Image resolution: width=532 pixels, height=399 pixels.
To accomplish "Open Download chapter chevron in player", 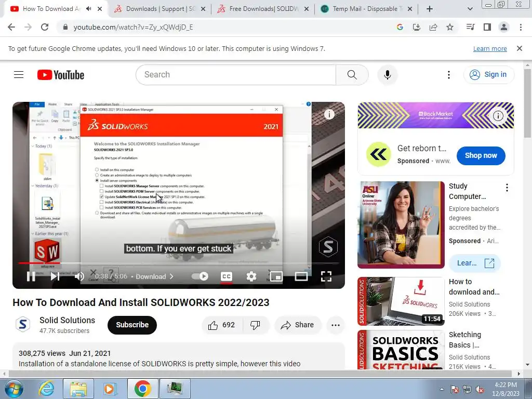I will [x=171, y=276].
